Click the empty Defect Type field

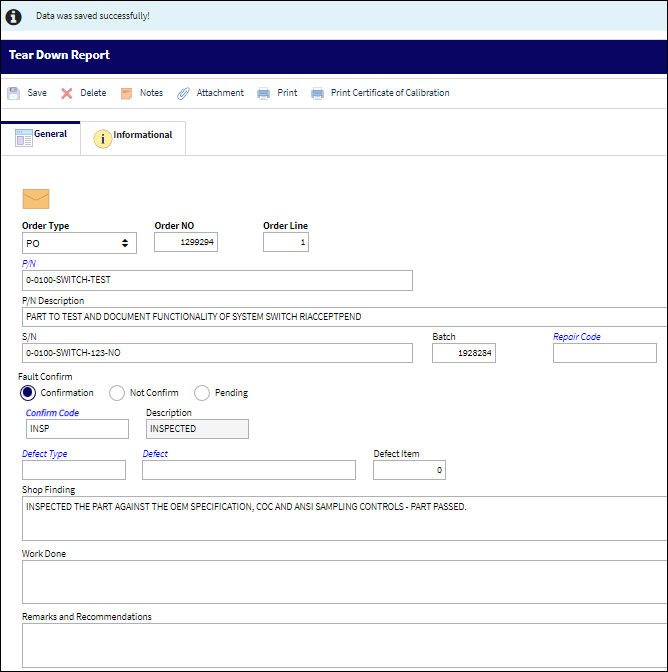(74, 470)
